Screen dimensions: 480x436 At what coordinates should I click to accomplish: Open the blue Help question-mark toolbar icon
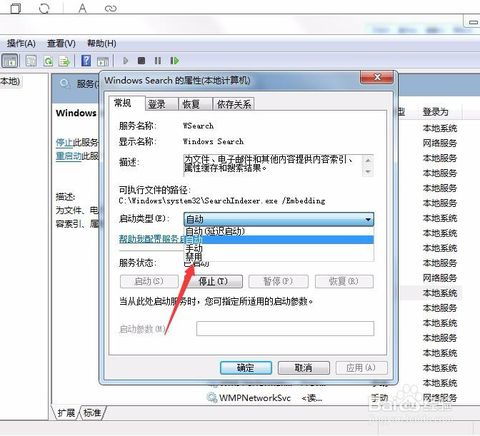click(86, 61)
